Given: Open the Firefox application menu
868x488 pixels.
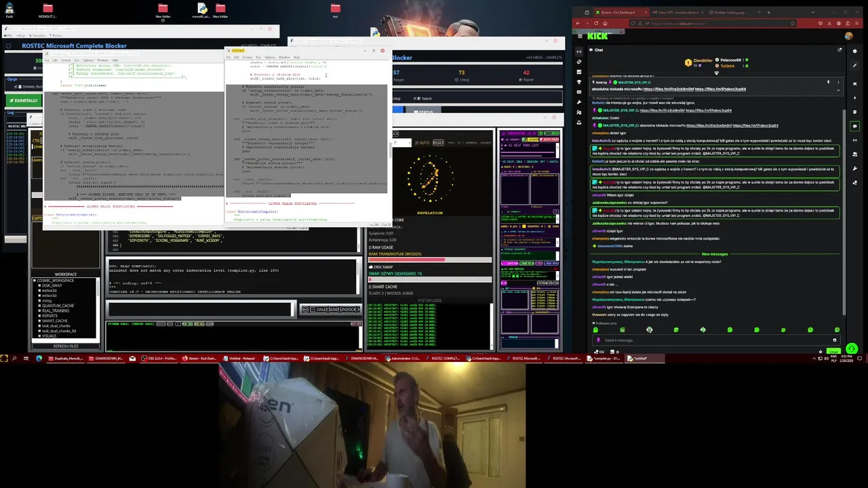Looking at the screenshot, I should tap(856, 23).
